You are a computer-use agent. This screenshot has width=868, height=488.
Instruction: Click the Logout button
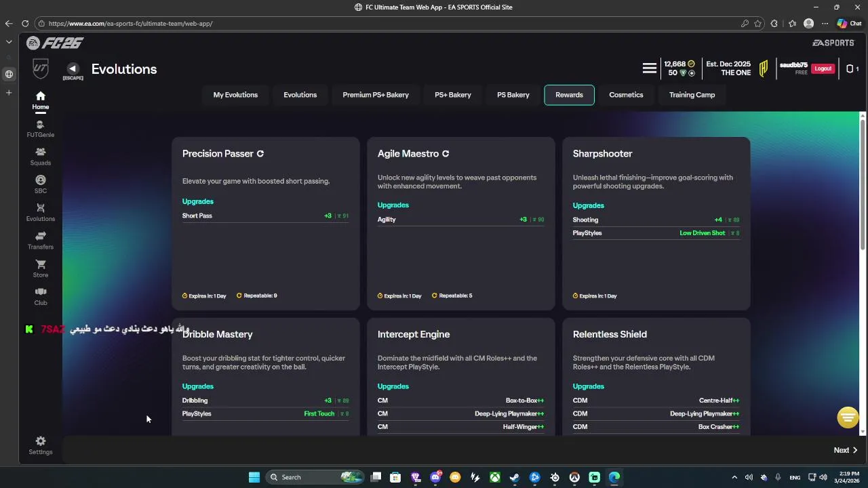coord(823,68)
